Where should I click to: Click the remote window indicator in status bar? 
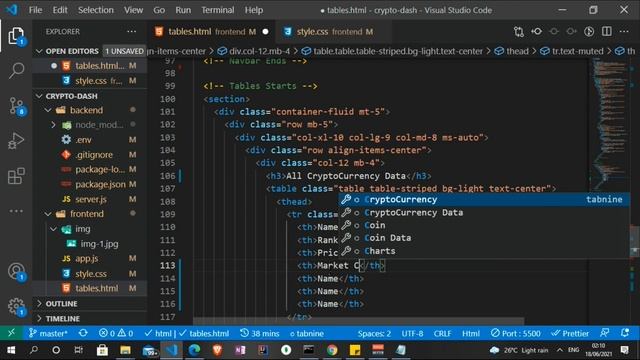pos(11,333)
